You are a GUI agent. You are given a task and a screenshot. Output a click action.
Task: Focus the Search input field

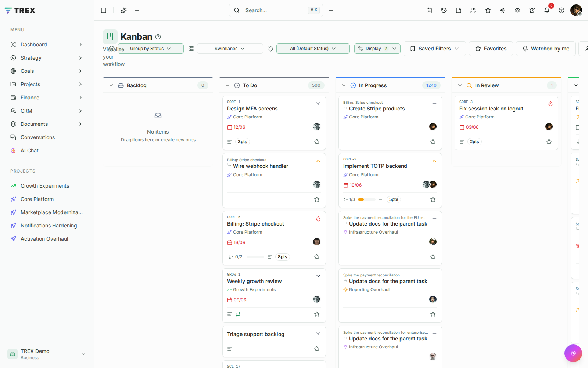click(x=276, y=10)
